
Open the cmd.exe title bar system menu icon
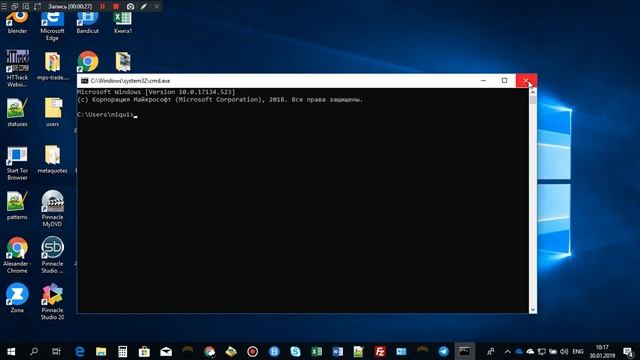84,81
